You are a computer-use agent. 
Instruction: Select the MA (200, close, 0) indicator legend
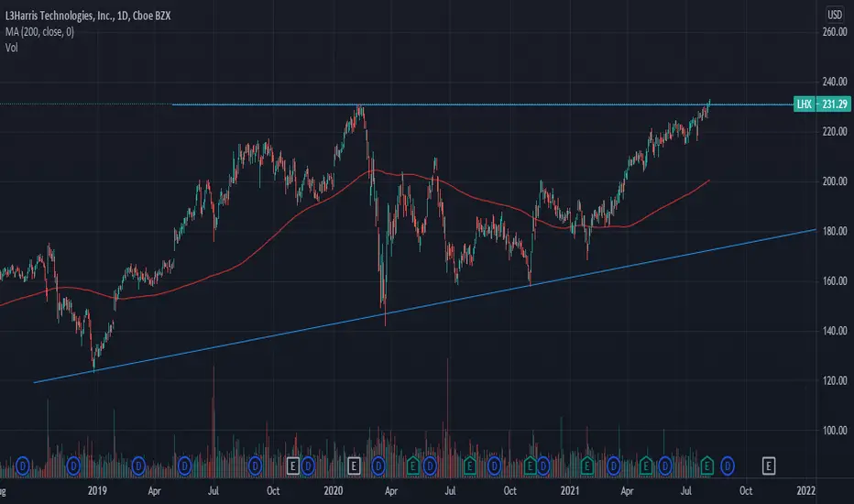coord(39,31)
